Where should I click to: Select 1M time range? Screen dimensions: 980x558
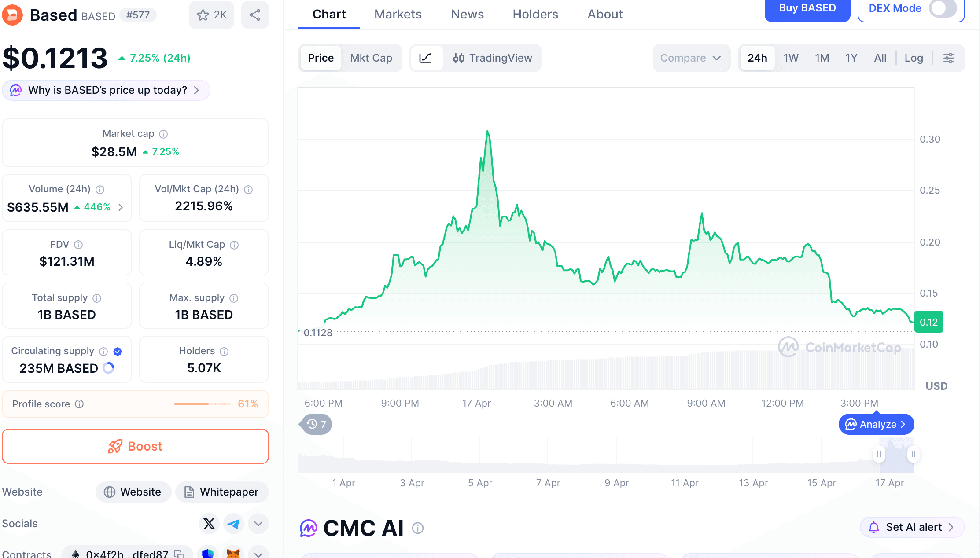pyautogui.click(x=822, y=58)
